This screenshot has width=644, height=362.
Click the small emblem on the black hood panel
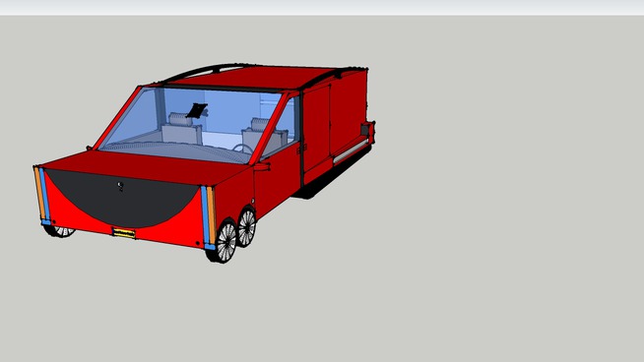[120, 186]
